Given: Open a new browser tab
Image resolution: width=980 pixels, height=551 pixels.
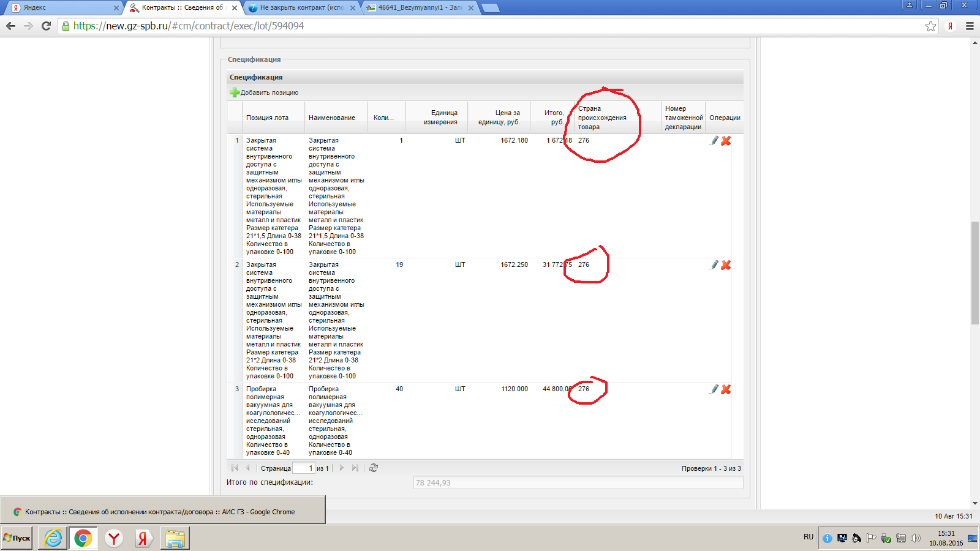Looking at the screenshot, I should (x=490, y=8).
